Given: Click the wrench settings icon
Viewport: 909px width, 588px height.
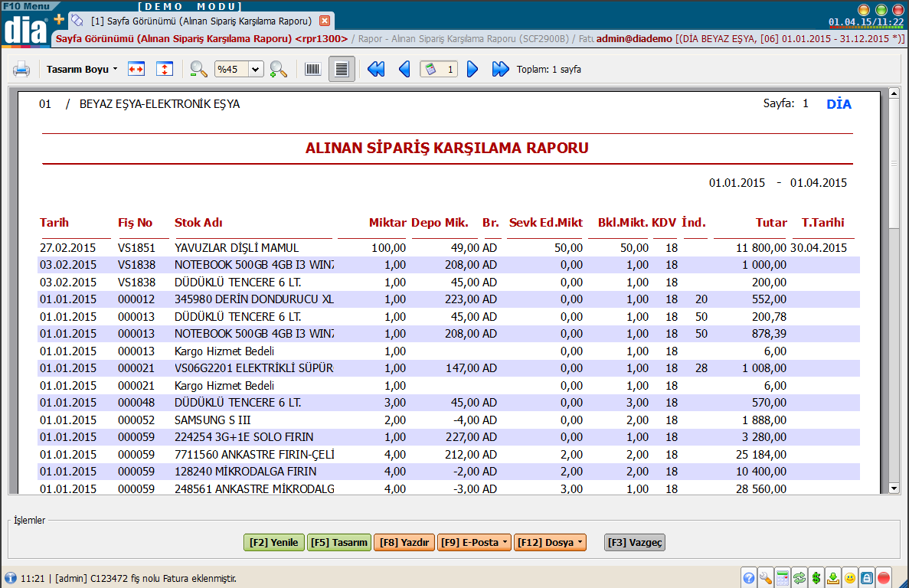Looking at the screenshot, I should coord(766,578).
